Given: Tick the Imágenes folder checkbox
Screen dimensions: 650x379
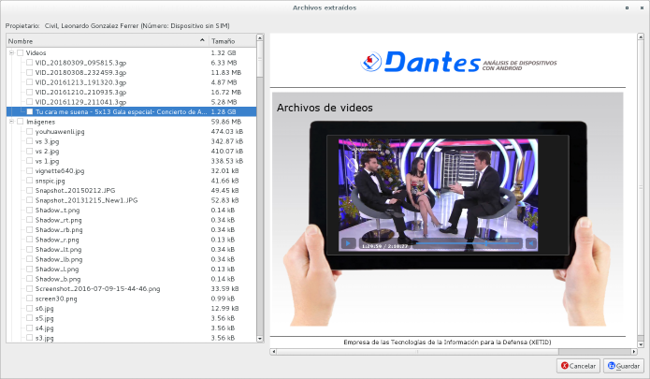Looking at the screenshot, I should click(x=20, y=121).
